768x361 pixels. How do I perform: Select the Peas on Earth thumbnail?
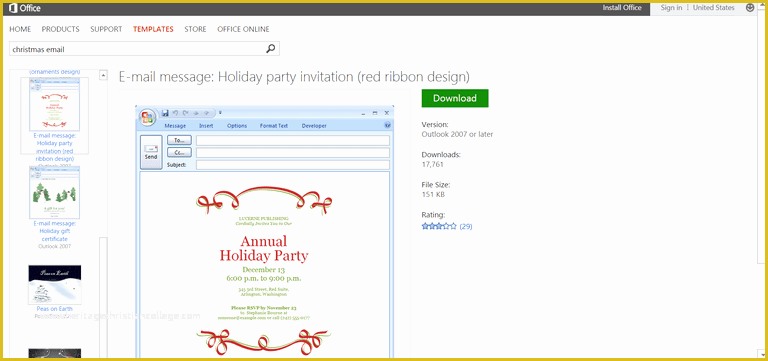pyautogui.click(x=54, y=285)
